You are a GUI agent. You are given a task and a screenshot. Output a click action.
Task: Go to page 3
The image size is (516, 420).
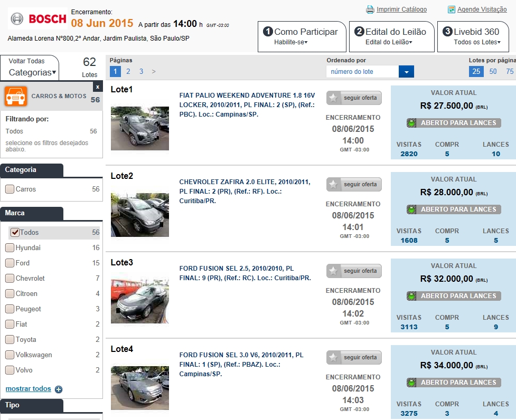(141, 71)
